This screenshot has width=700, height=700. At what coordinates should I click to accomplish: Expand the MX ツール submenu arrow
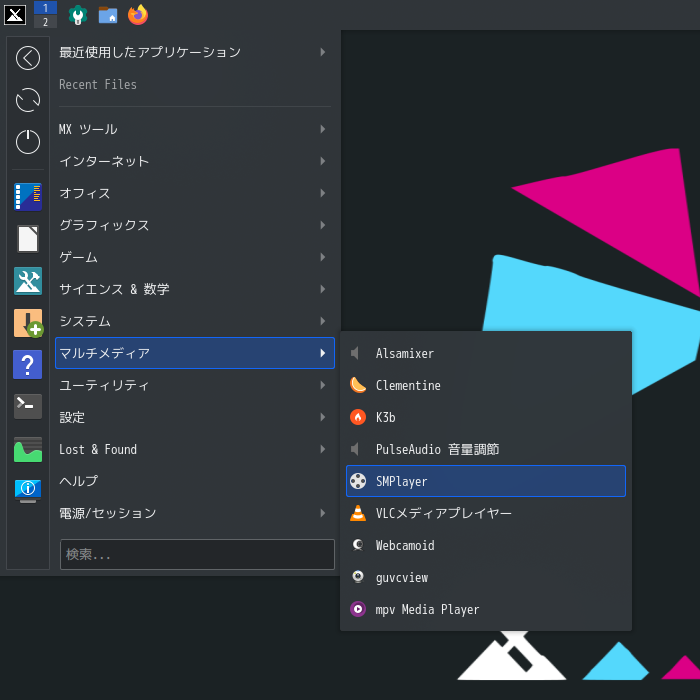coord(322,129)
